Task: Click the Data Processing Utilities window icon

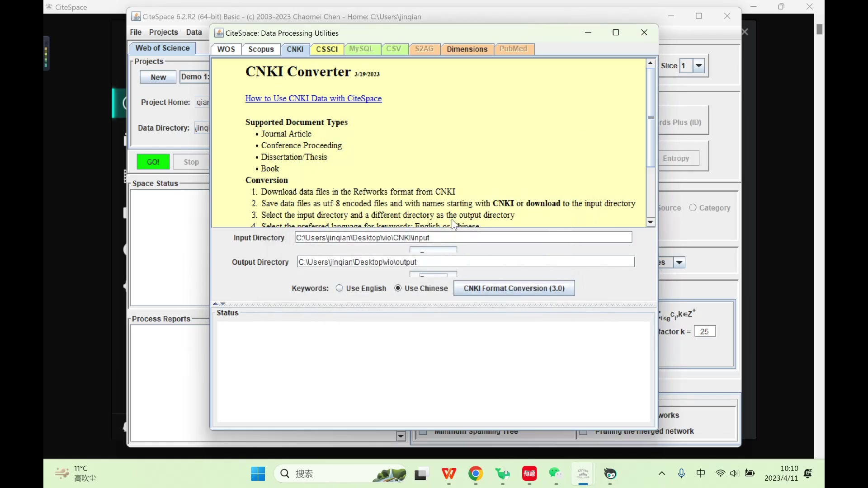Action: tap(219, 33)
